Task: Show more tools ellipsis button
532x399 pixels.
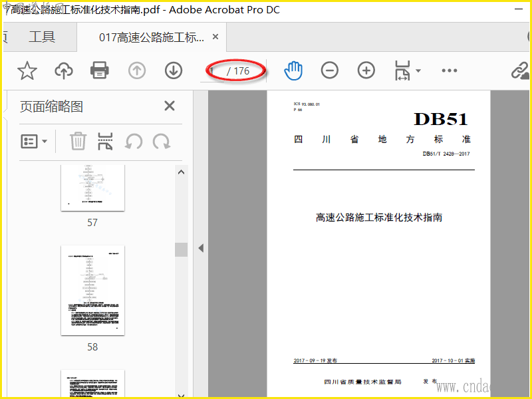Action: [x=450, y=70]
